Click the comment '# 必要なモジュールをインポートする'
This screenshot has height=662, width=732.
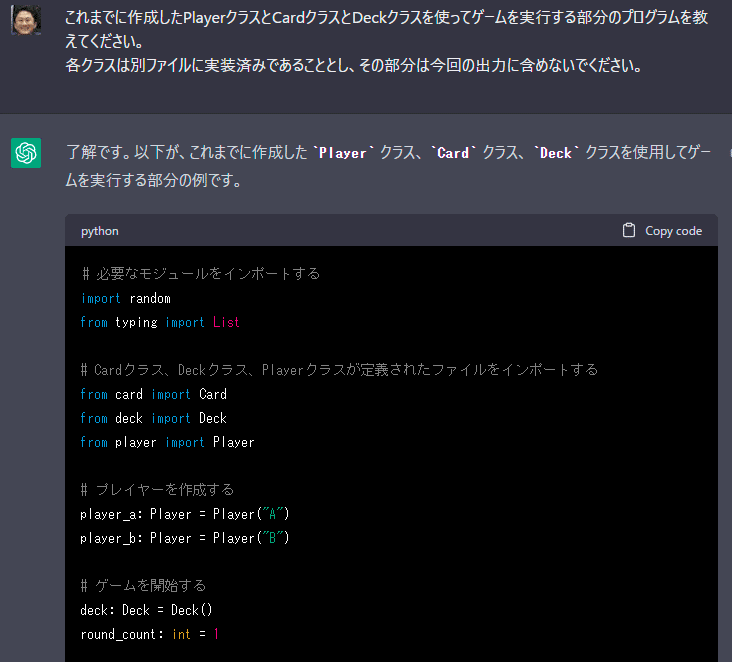(x=200, y=274)
